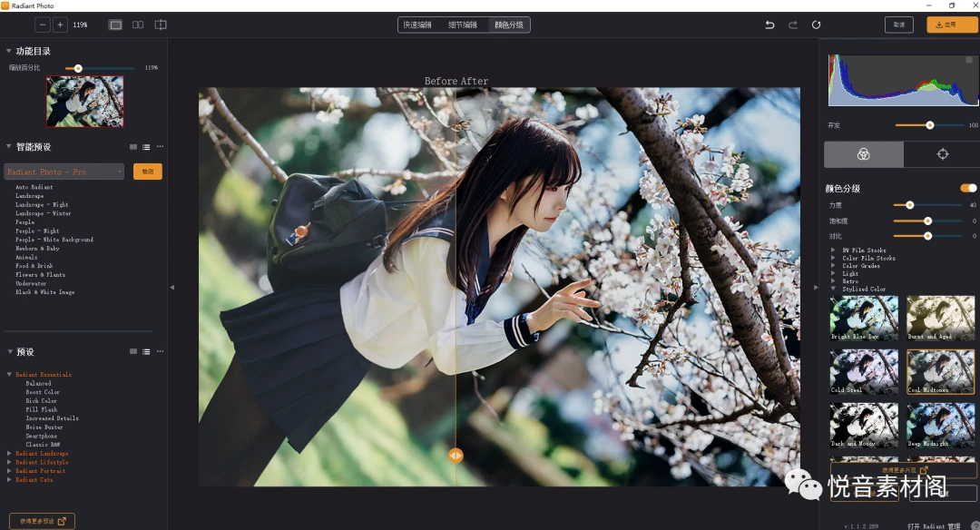The image size is (980, 530).
Task: Adjust the 开发 develop slider
Action: (930, 125)
